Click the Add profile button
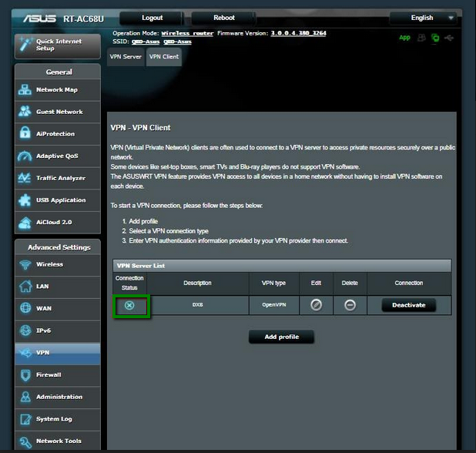Image resolution: width=476 pixels, height=453 pixels. (281, 337)
